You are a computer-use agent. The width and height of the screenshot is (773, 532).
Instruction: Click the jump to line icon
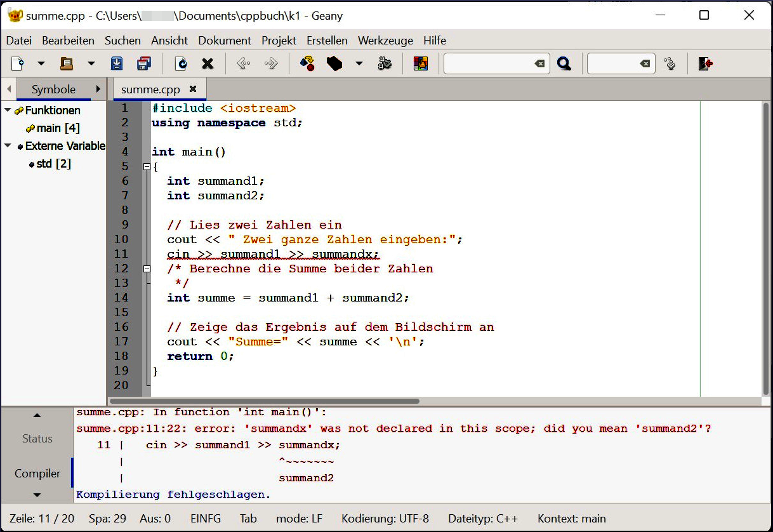point(670,63)
